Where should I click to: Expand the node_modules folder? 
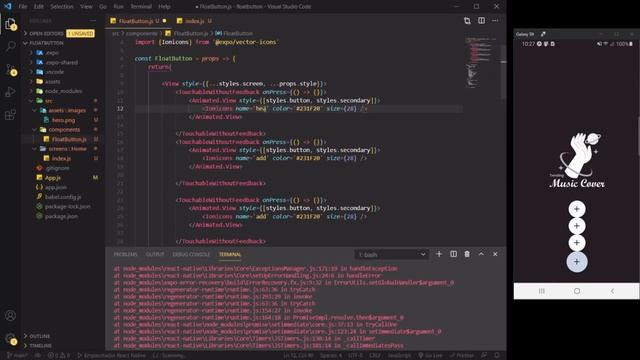[x=63, y=91]
